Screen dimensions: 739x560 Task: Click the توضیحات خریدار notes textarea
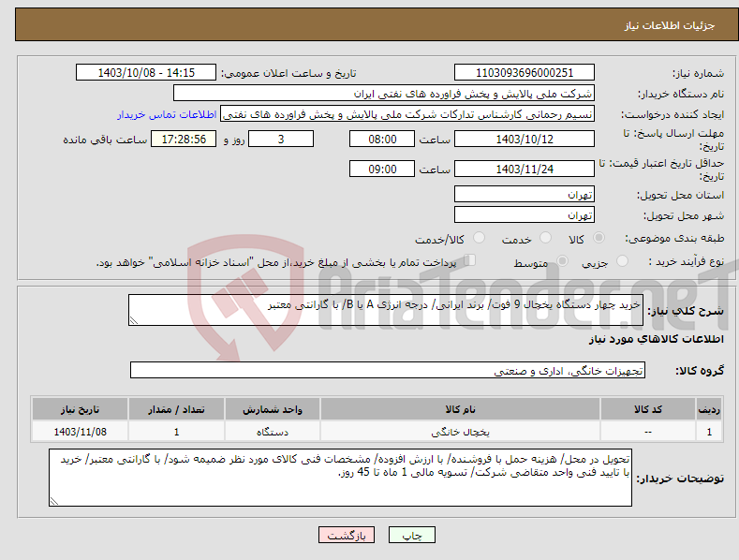pyautogui.click(x=340, y=478)
